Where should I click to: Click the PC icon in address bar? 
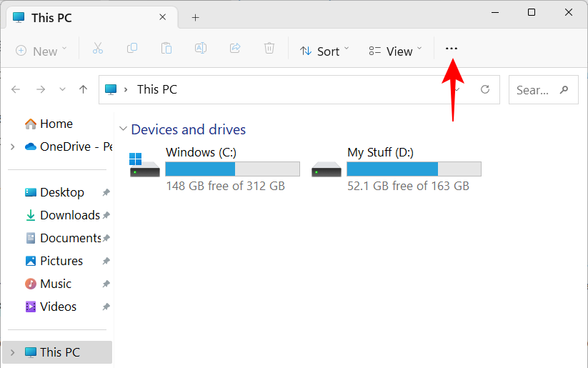pyautogui.click(x=111, y=89)
